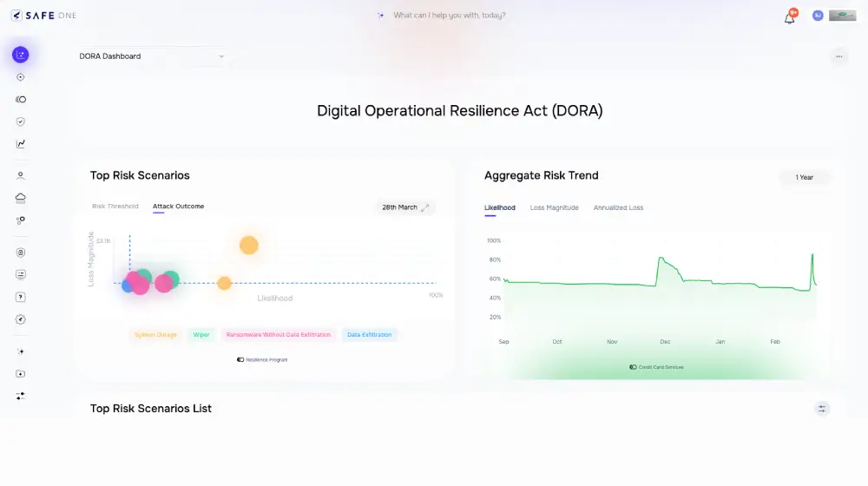Click the toggle-shaped icon in the sidebar
Screen dimensions: 868x486
pyautogui.click(x=21, y=99)
